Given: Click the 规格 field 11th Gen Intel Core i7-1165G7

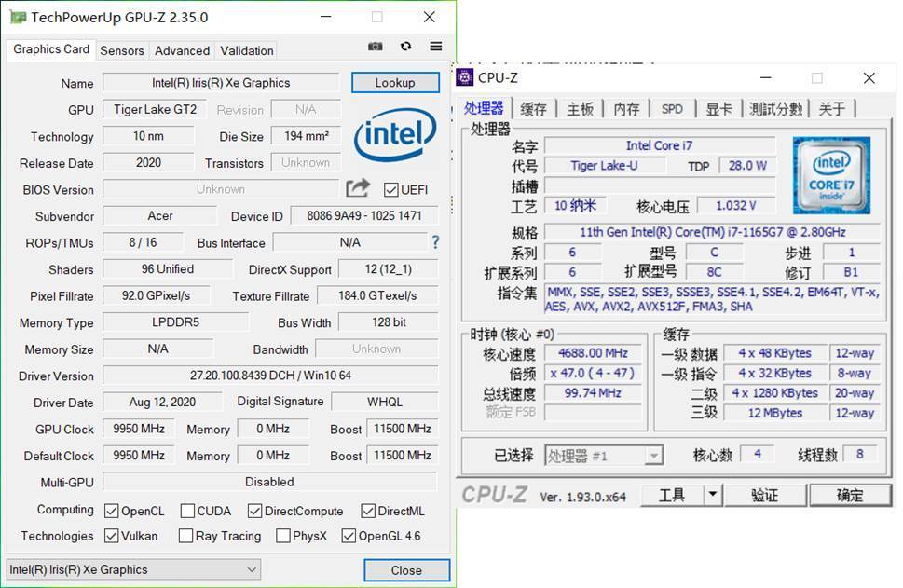Looking at the screenshot, I should [x=712, y=232].
